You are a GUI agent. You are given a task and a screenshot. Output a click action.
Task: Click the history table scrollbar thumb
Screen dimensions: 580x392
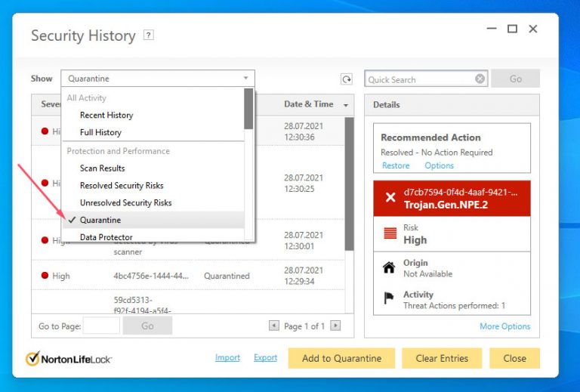[x=349, y=184]
